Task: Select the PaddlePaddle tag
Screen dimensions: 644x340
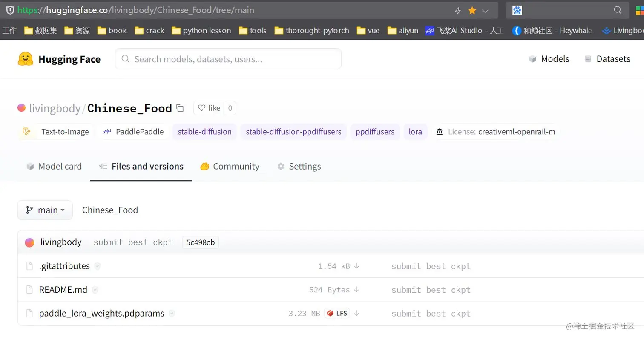Action: tap(133, 132)
